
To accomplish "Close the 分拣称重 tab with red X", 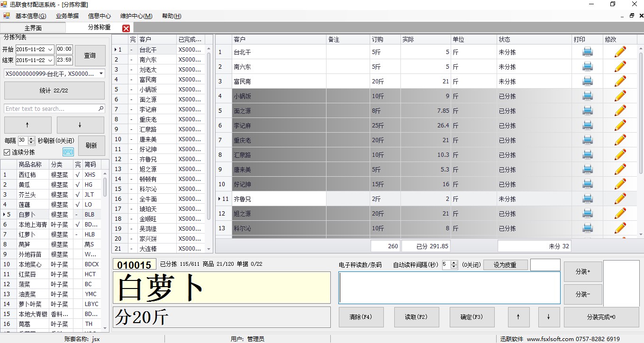I will pyautogui.click(x=126, y=28).
